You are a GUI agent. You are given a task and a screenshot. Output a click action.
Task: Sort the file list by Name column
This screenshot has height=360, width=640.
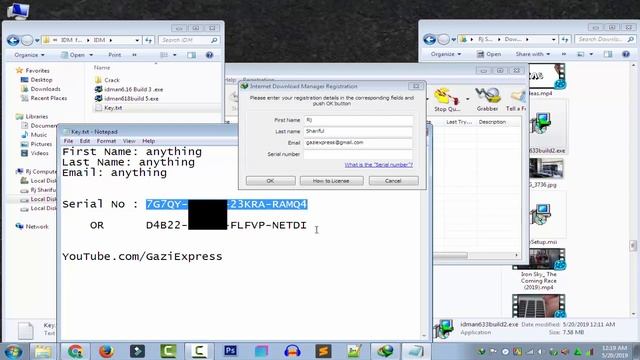click(102, 68)
